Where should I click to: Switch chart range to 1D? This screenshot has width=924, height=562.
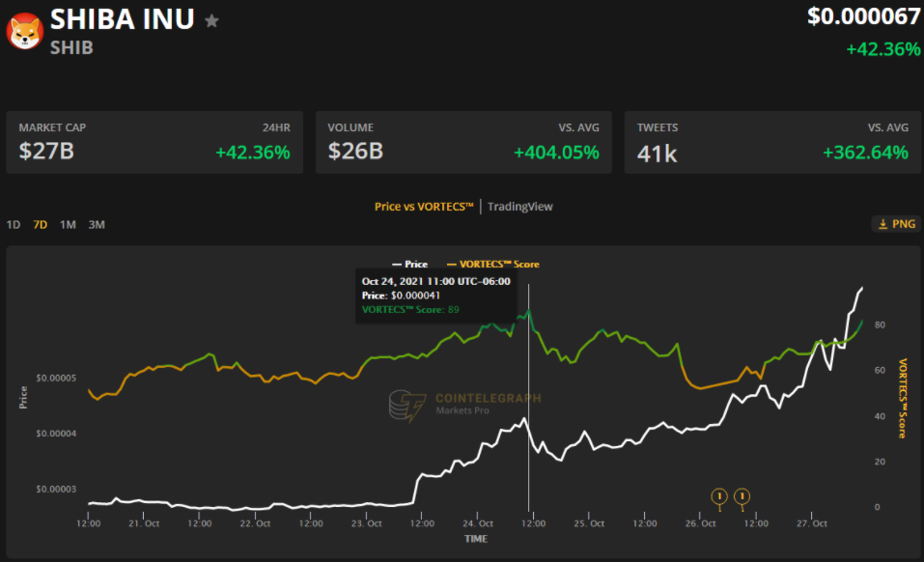coord(14,225)
